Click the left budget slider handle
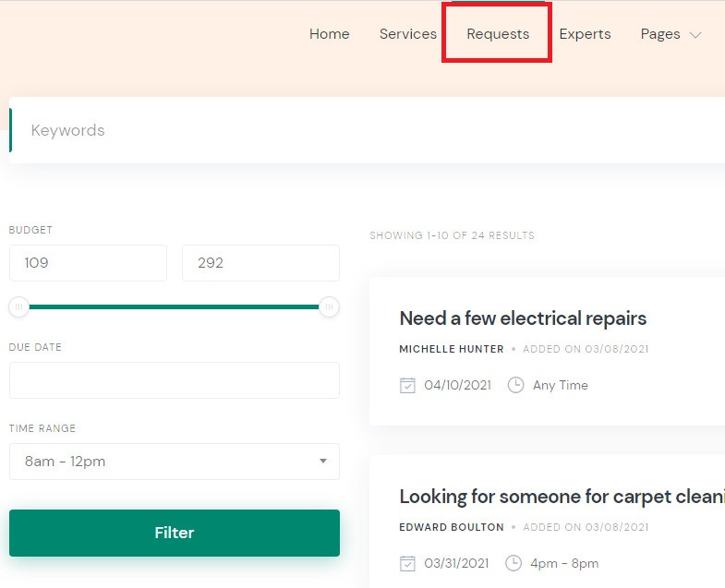This screenshot has height=588, width=725. click(18, 307)
